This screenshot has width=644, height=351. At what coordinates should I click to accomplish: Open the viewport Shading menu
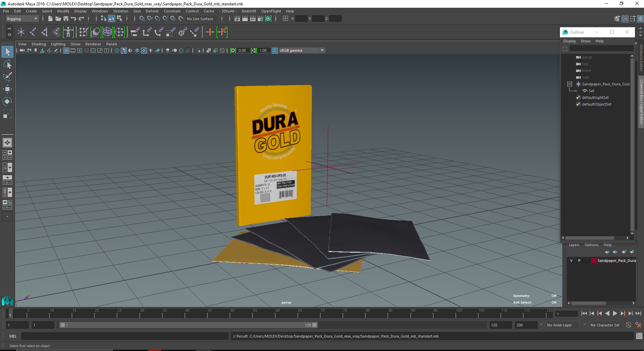pos(39,44)
